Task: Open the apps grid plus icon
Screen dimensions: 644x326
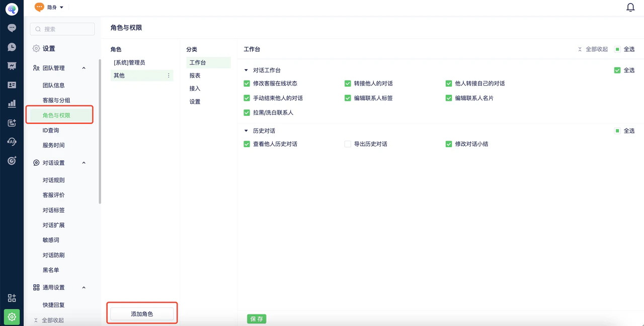Action: (x=12, y=298)
